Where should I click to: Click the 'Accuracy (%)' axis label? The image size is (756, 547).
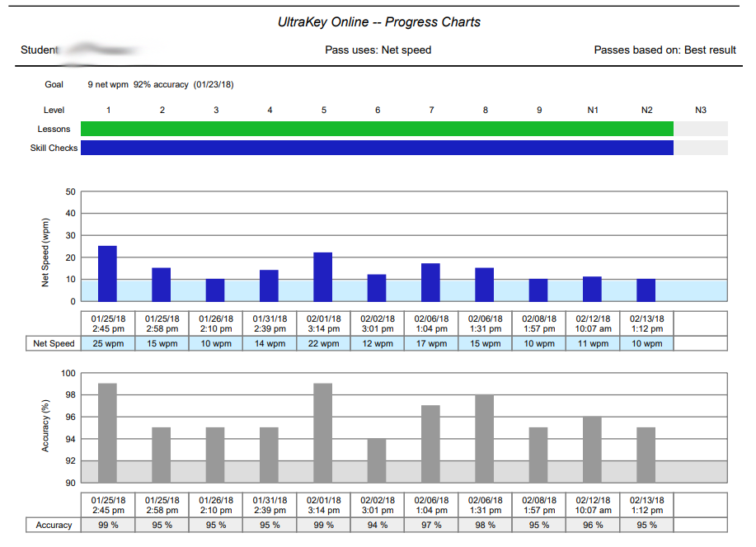[45, 426]
